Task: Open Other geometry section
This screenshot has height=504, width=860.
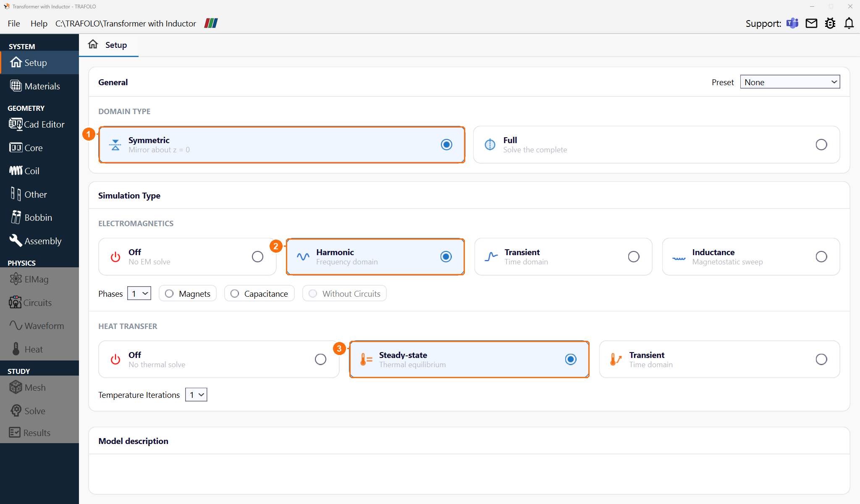Action: (39, 194)
